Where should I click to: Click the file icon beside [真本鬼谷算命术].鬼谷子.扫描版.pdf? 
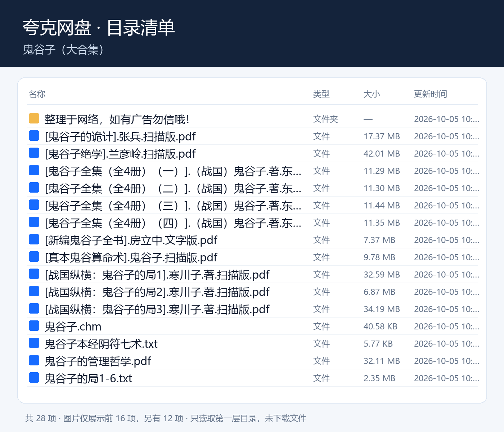pos(34,257)
